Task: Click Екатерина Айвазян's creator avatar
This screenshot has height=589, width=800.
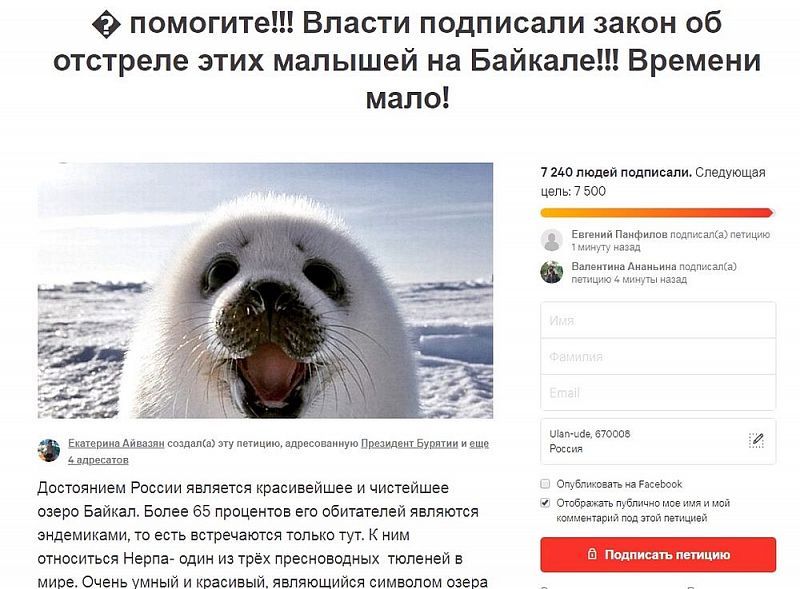Action: pos(49,450)
